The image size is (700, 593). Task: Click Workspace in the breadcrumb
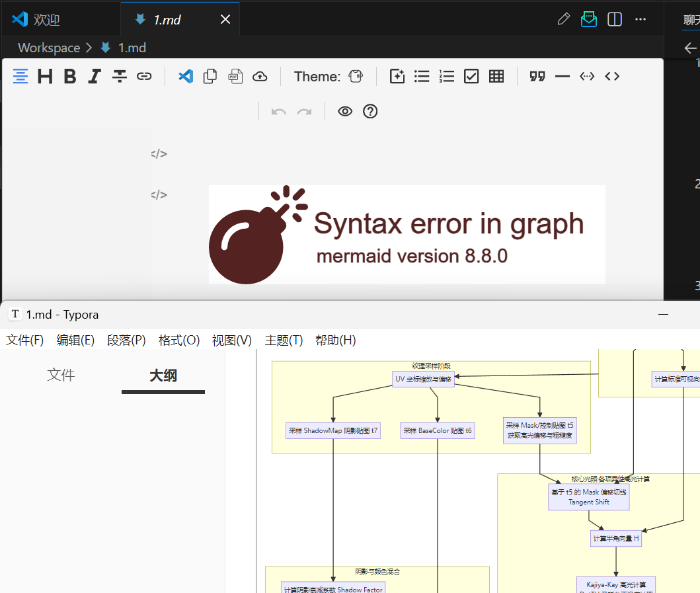point(49,48)
